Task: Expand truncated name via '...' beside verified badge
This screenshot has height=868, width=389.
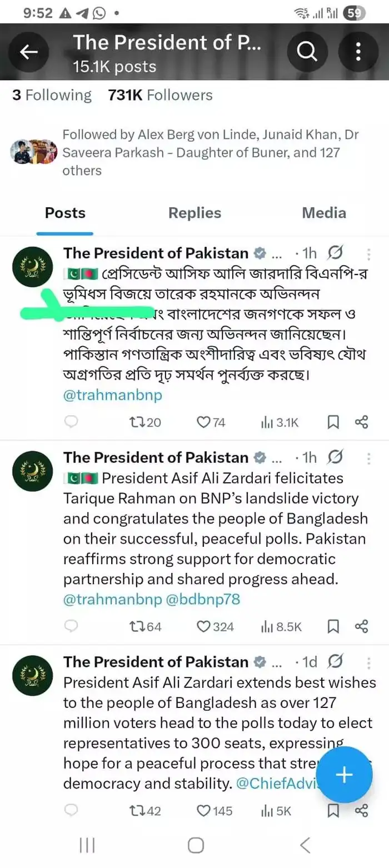Action: [x=277, y=253]
